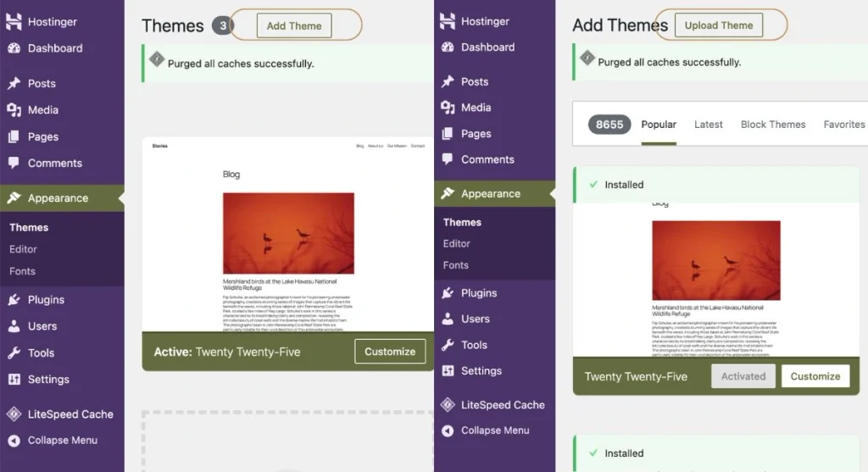The width and height of the screenshot is (868, 472).
Task: Click the Tools wrench icon in the left panel
Action: (x=14, y=353)
